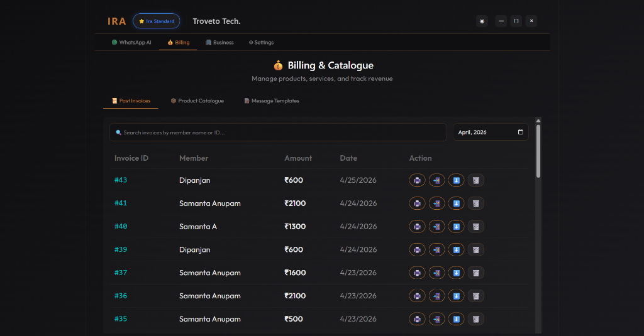This screenshot has width=644, height=336.
Task: Switch to the WhatsApp AI tab
Action: coord(131,43)
